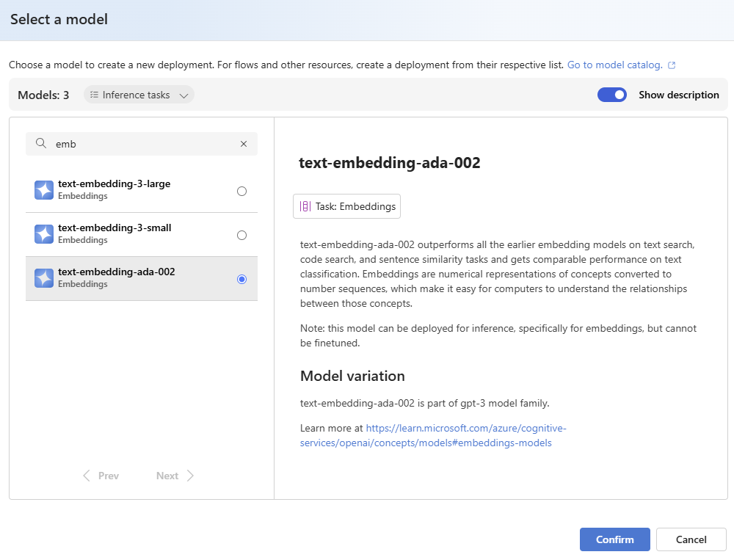734x560 pixels.
Task: Open the learn.microsoft.com embeddings models link
Action: [x=433, y=435]
